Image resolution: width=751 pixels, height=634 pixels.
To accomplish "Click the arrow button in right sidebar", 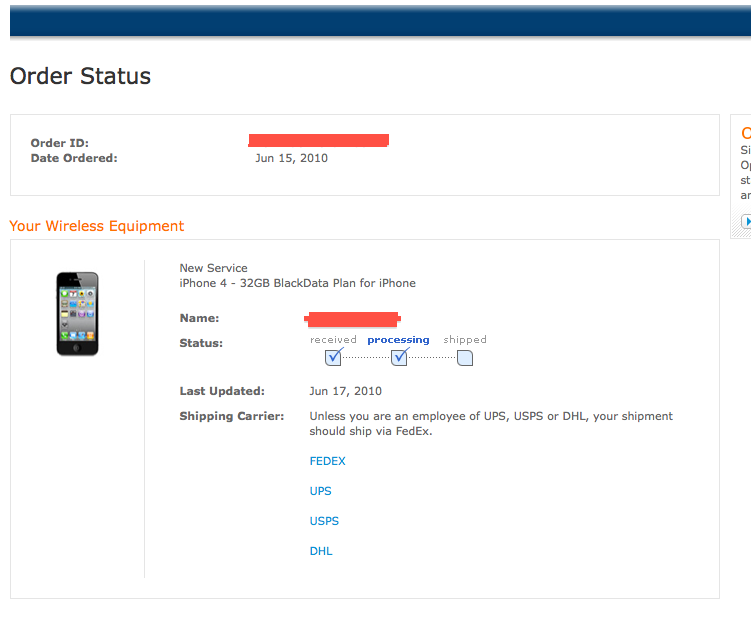I will point(746,221).
